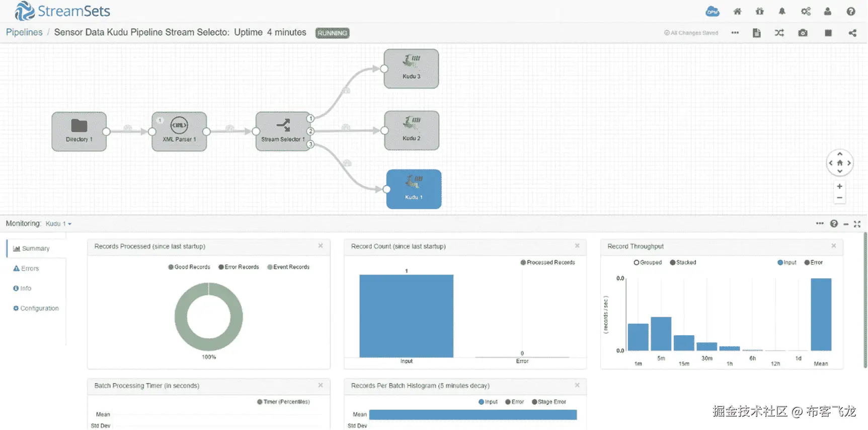Share the pipeline
This screenshot has height=430, width=868.
[x=852, y=33]
